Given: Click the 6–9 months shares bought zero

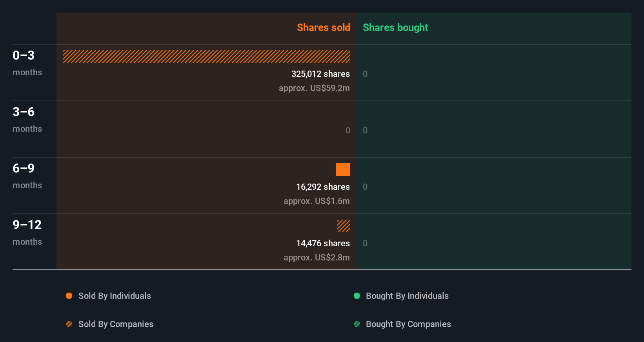Looking at the screenshot, I should pos(365,187).
